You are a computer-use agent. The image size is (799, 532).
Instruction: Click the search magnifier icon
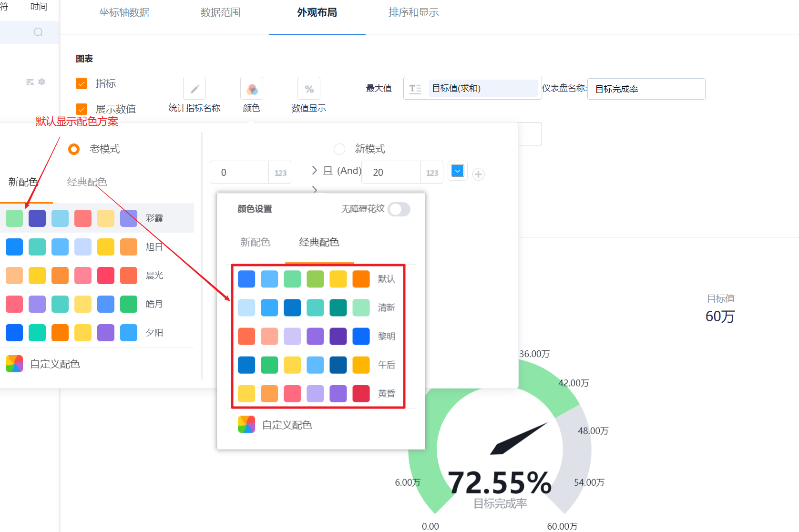coord(38,32)
